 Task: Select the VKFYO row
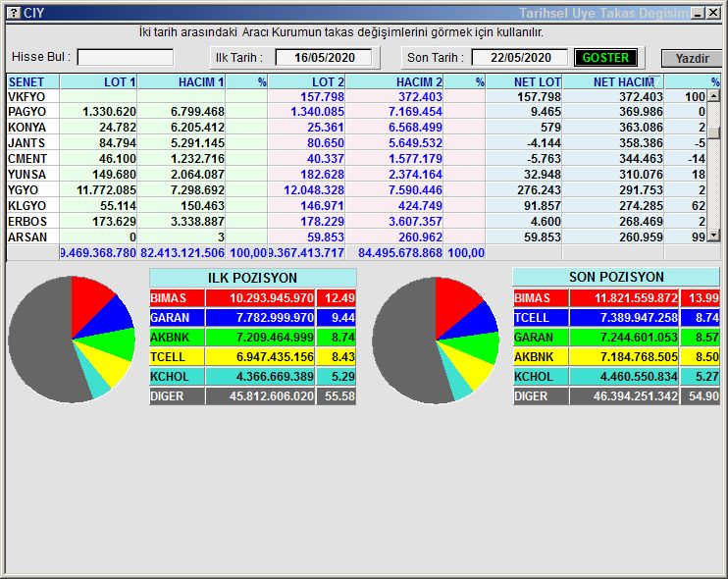[356, 96]
